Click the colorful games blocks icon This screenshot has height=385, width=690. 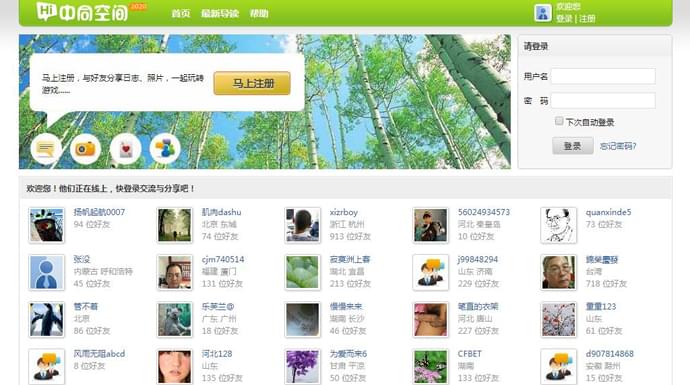tap(165, 149)
